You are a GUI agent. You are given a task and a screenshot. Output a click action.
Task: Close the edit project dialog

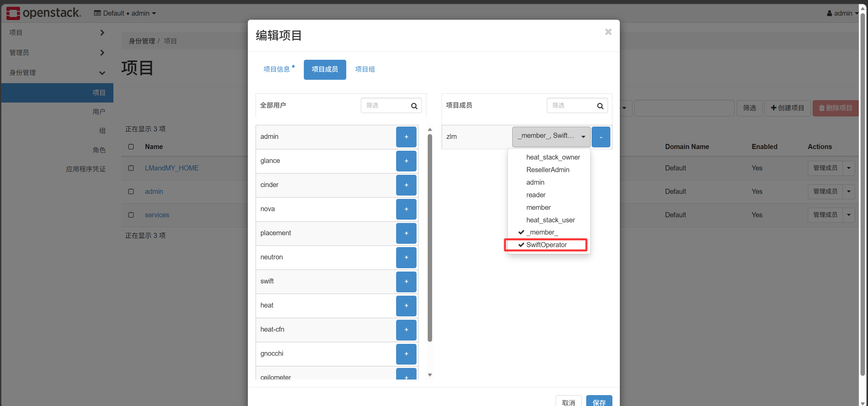608,32
